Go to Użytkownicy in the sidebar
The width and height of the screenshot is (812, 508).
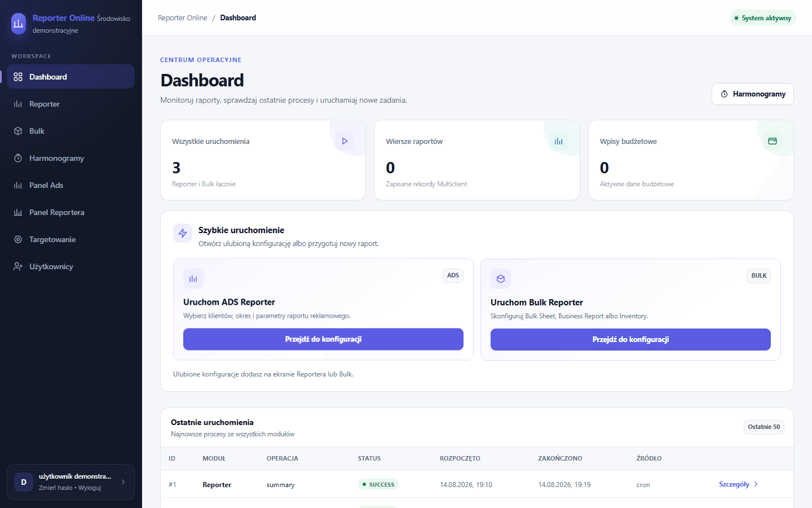(x=70, y=266)
